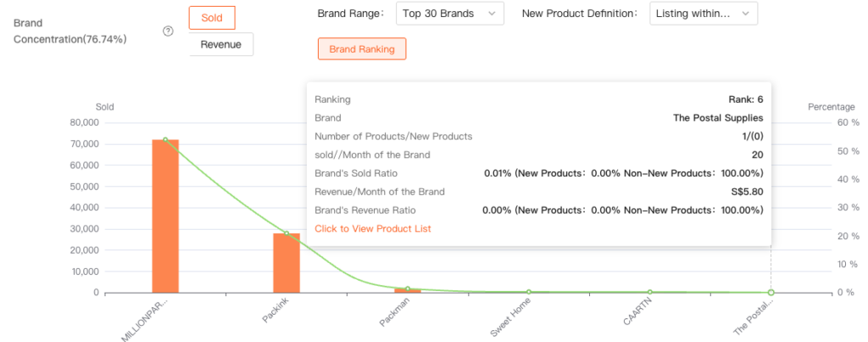Click the Sweet Home x-axis label

click(x=512, y=317)
